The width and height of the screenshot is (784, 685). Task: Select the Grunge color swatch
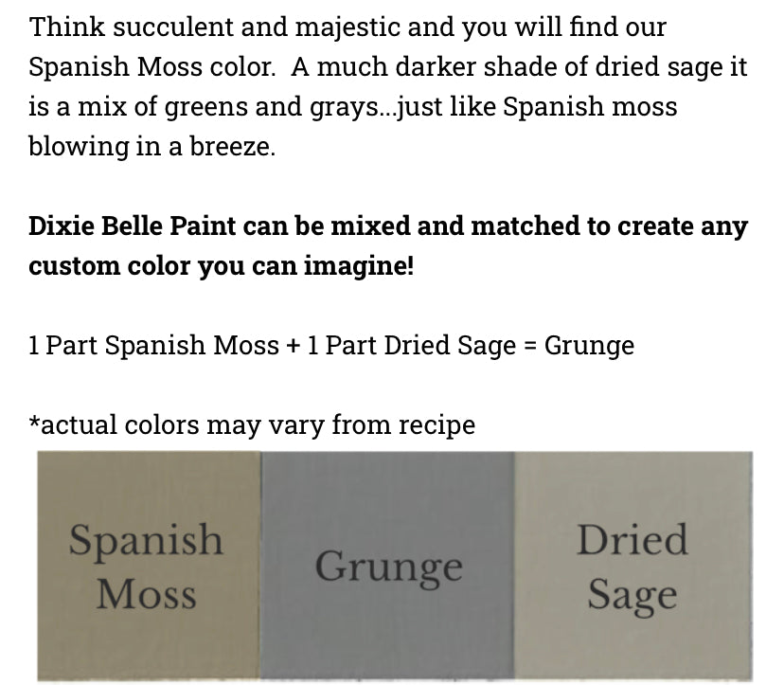[387, 566]
